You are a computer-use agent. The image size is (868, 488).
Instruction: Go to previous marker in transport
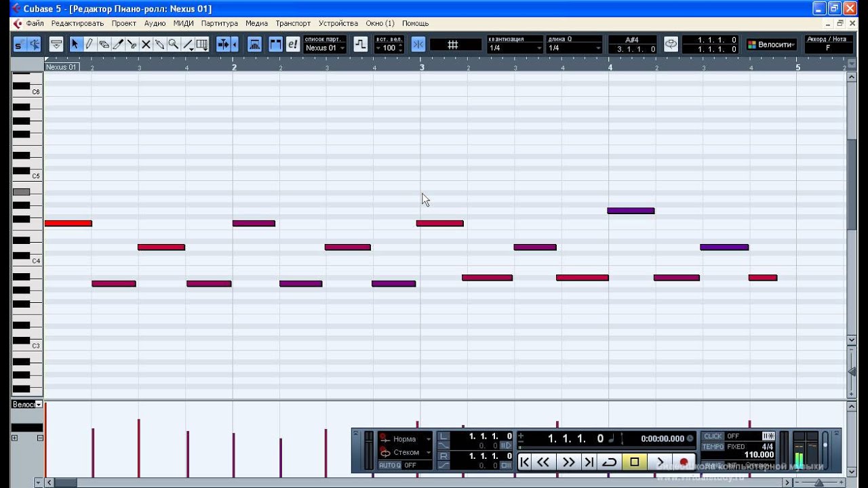click(x=524, y=462)
